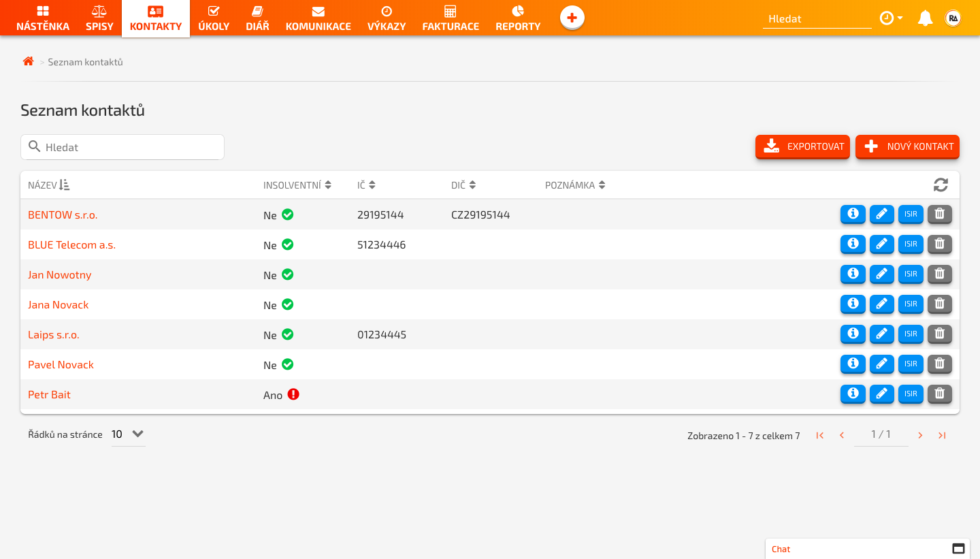
Task: Open info for Laips s.r.o.
Action: pos(853,334)
